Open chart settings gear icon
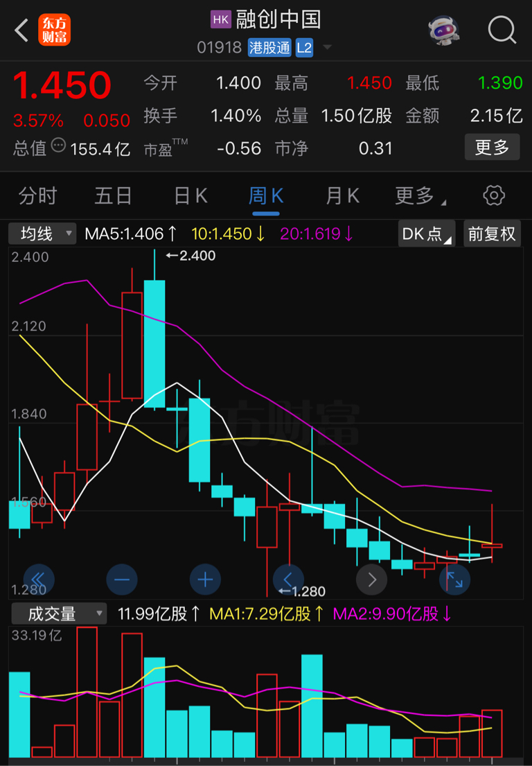The image size is (532, 766). tap(493, 195)
